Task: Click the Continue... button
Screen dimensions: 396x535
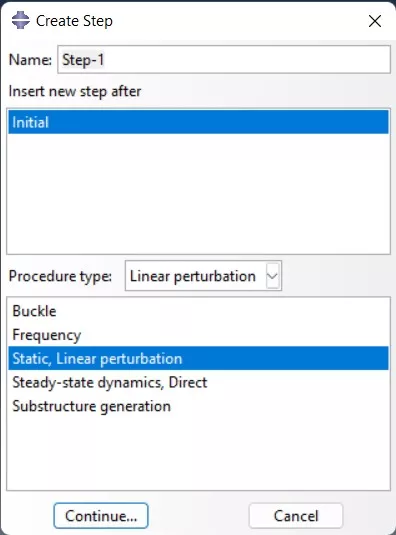Action: (x=101, y=516)
